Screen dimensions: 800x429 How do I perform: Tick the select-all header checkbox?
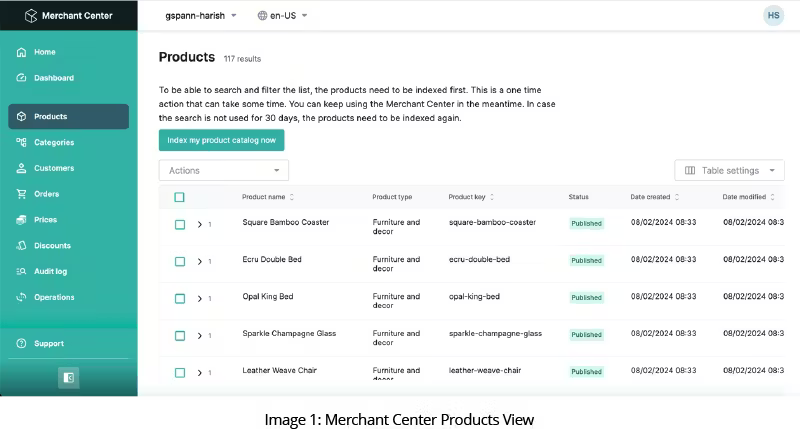[x=179, y=197]
